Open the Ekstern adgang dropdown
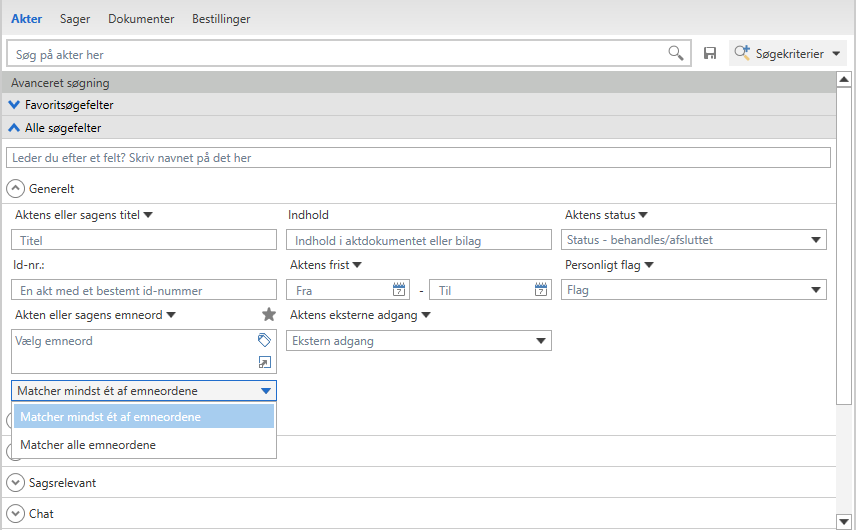856x530 pixels. [x=419, y=341]
